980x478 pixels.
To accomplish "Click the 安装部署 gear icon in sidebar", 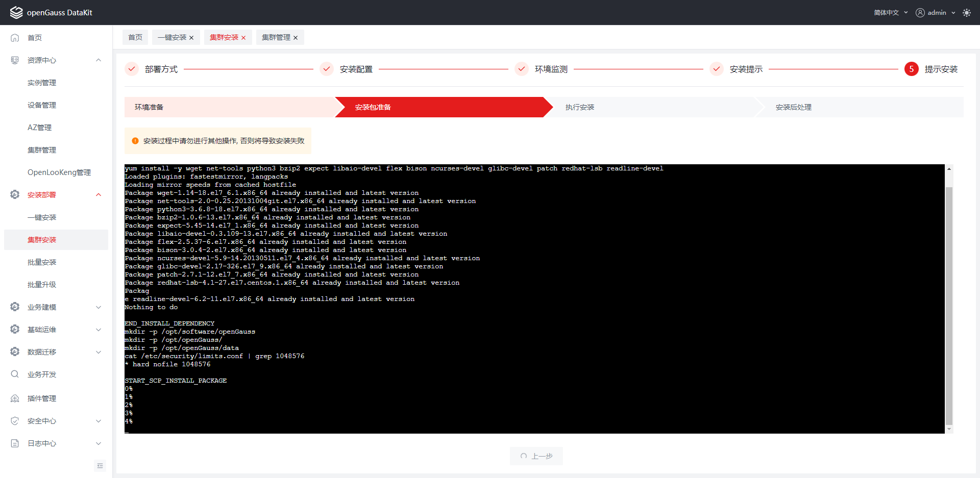I will (x=15, y=195).
